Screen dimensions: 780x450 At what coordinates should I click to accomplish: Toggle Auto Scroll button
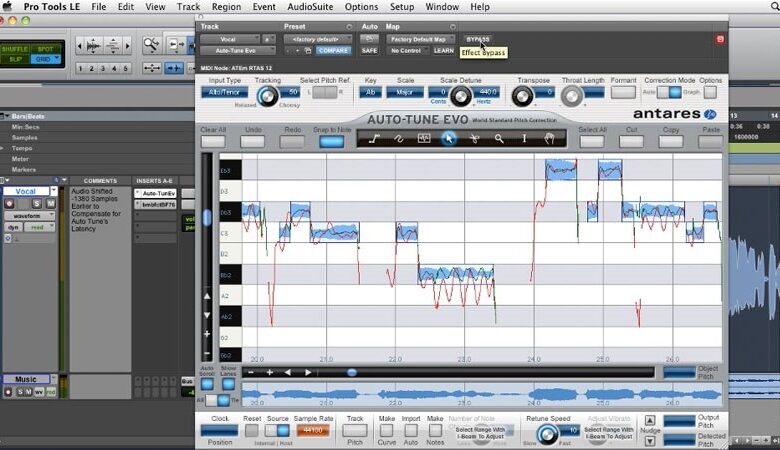coord(207,384)
